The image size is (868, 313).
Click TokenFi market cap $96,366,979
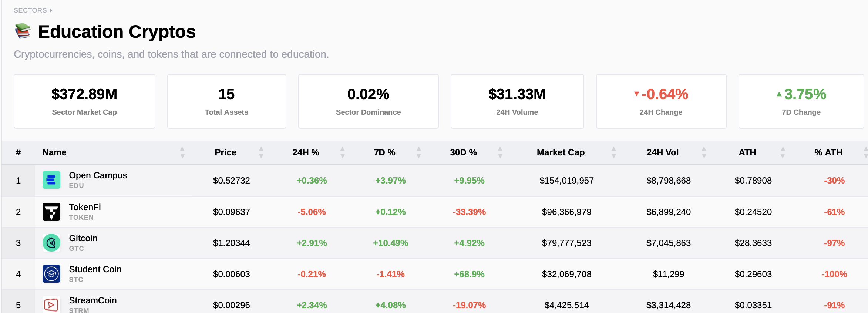(x=566, y=212)
